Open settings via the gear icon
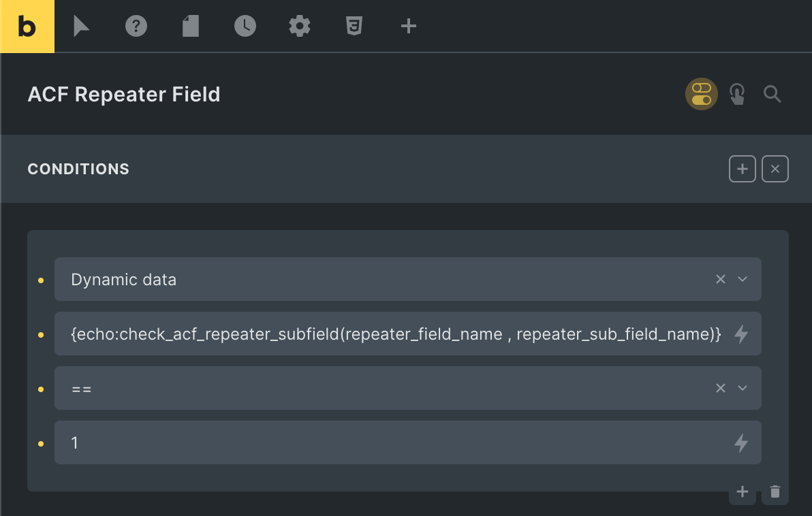This screenshot has width=812, height=516. point(300,27)
